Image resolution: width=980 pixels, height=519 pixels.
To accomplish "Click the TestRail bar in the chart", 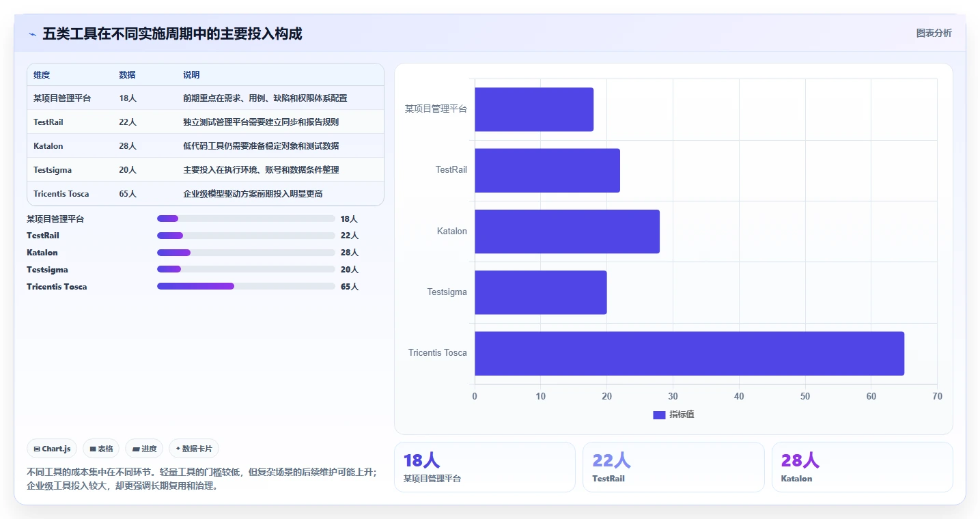I will point(547,170).
